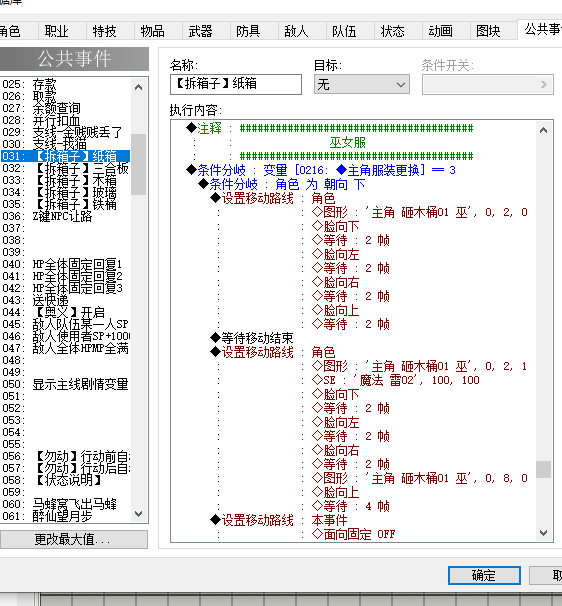The image size is (562, 606).
Task: Select common event 044: 【奥义】开启
Action: coord(65,312)
